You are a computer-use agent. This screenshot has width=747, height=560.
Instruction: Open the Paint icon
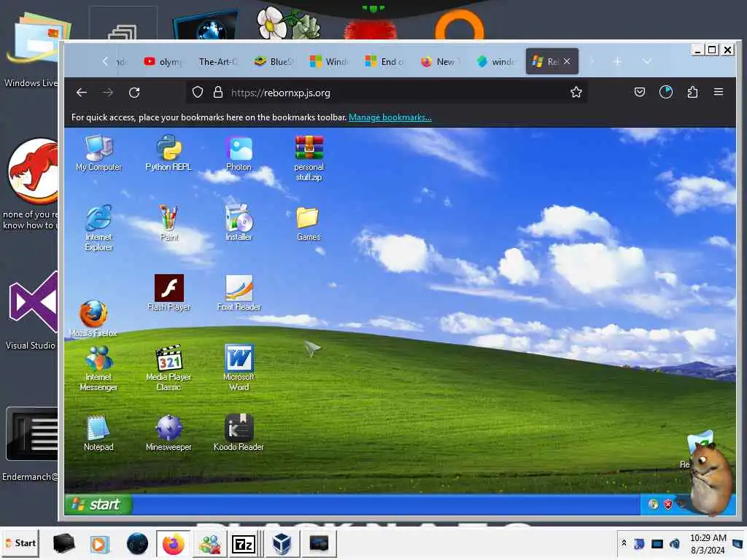click(x=169, y=222)
